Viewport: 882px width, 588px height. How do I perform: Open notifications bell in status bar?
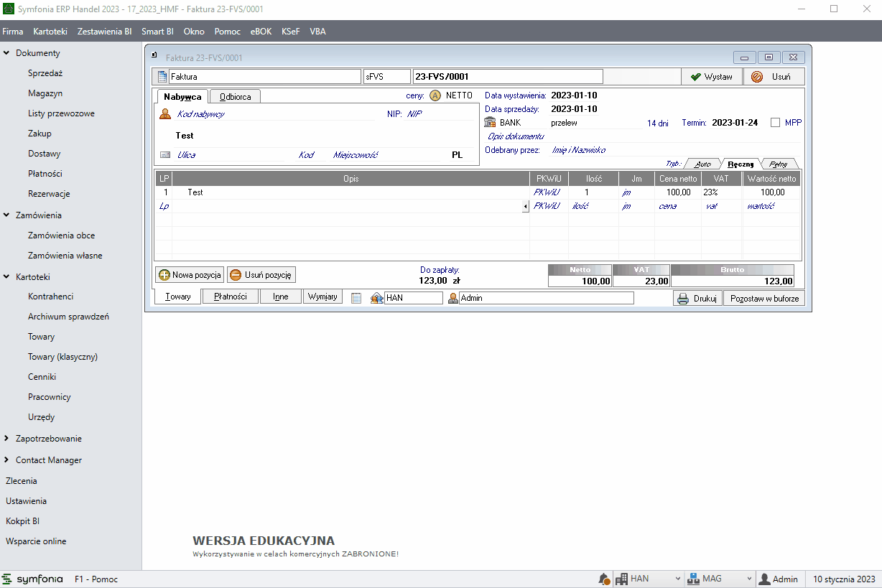pyautogui.click(x=604, y=579)
